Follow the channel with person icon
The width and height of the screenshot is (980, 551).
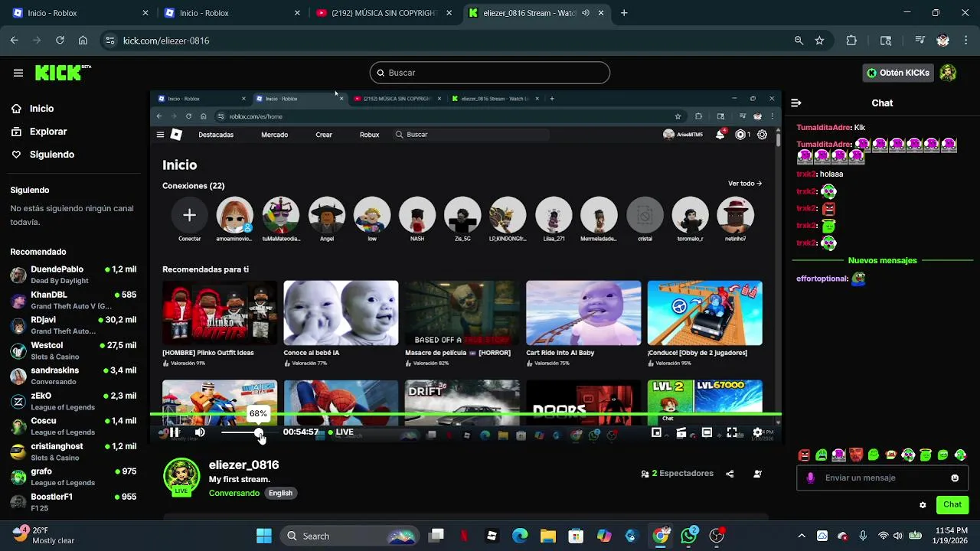[757, 474]
